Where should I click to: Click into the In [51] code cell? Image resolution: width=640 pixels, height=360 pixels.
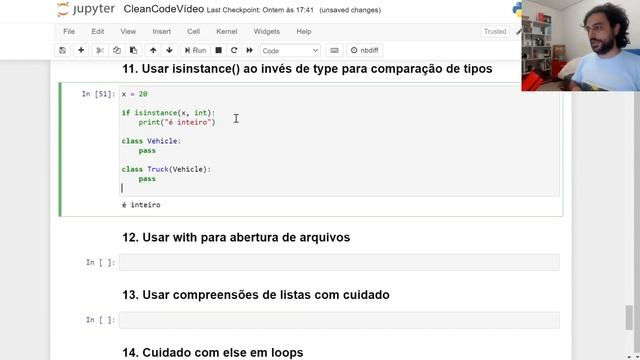tap(339, 141)
